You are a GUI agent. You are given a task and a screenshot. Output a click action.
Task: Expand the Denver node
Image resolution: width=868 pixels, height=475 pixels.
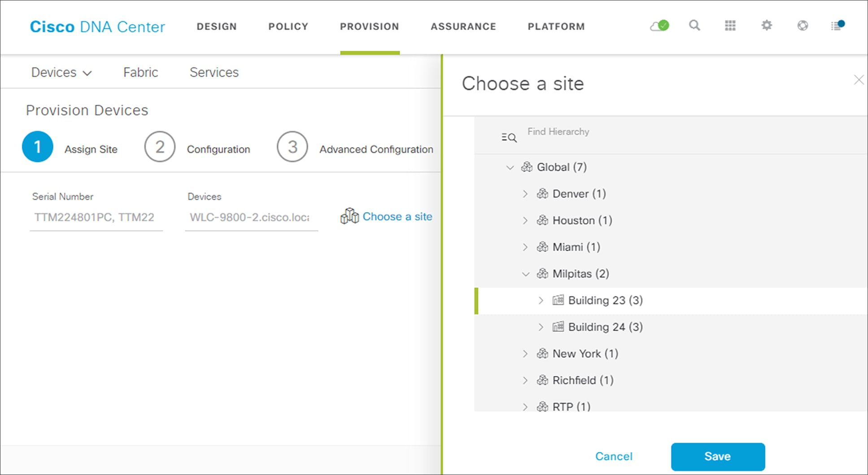click(525, 194)
